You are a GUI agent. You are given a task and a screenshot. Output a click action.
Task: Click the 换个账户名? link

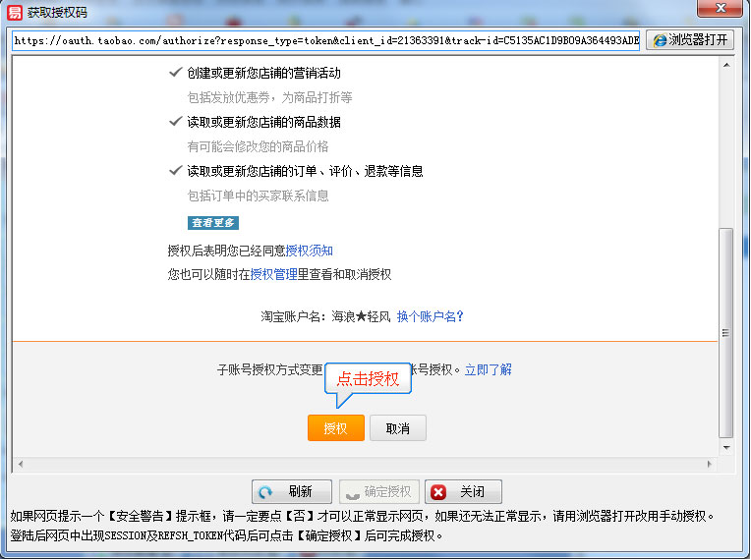430,316
